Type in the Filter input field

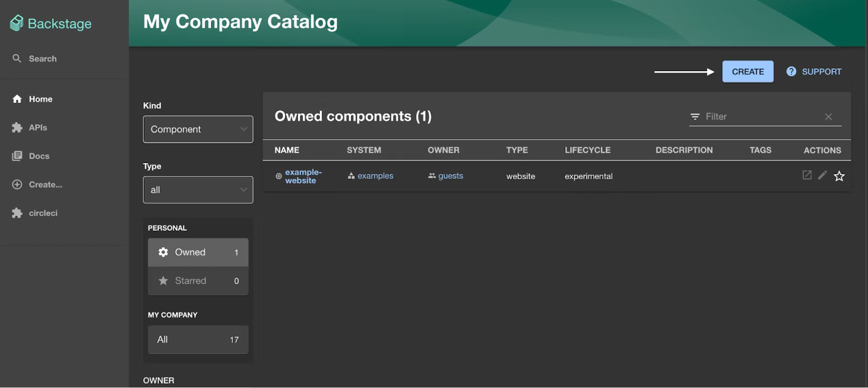point(759,117)
